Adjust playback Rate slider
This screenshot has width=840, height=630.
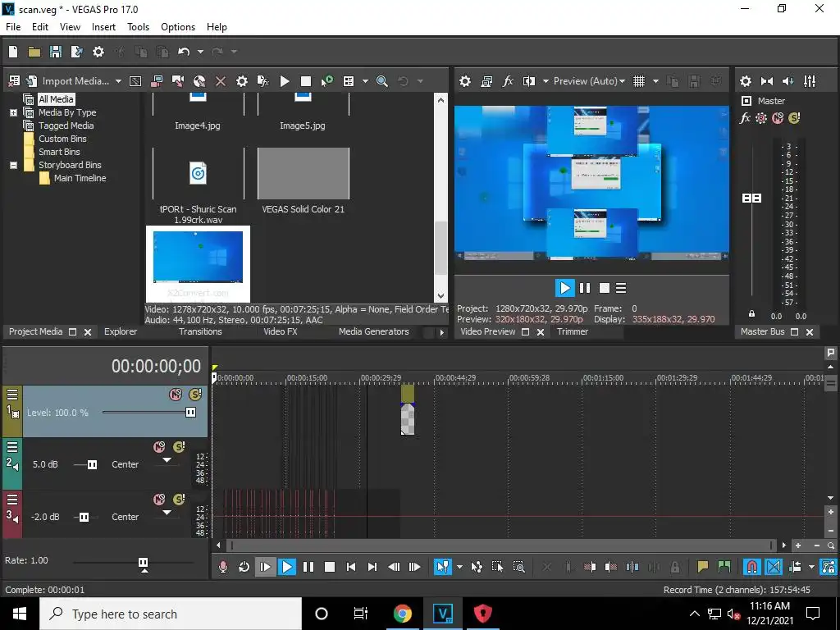click(x=143, y=562)
